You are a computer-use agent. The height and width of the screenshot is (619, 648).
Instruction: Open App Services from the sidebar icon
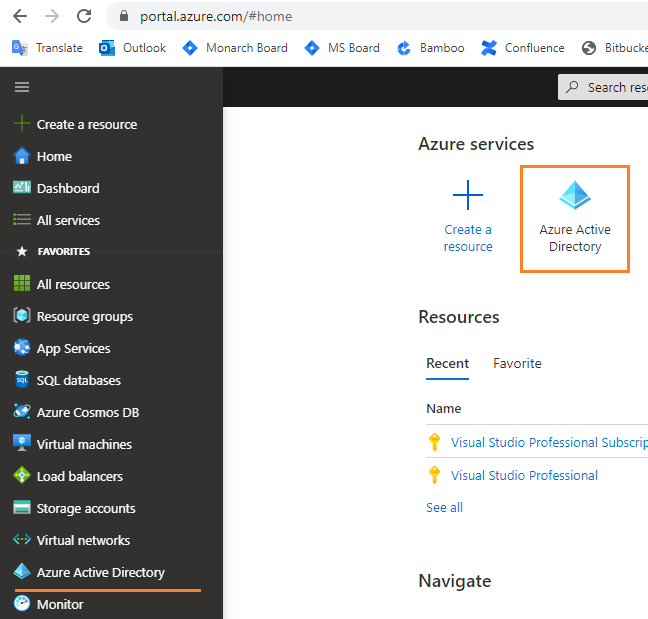21,348
